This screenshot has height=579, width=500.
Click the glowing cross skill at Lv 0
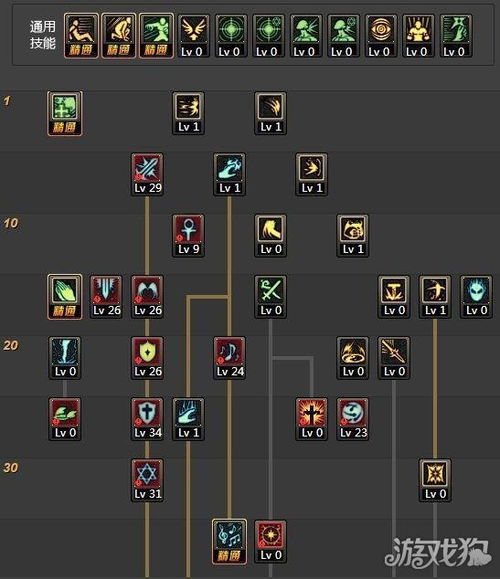[x=311, y=419]
